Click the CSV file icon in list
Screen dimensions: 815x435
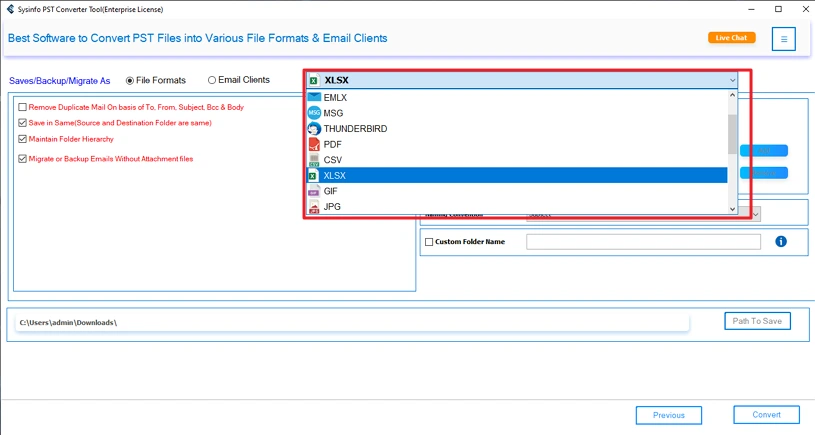(x=314, y=160)
